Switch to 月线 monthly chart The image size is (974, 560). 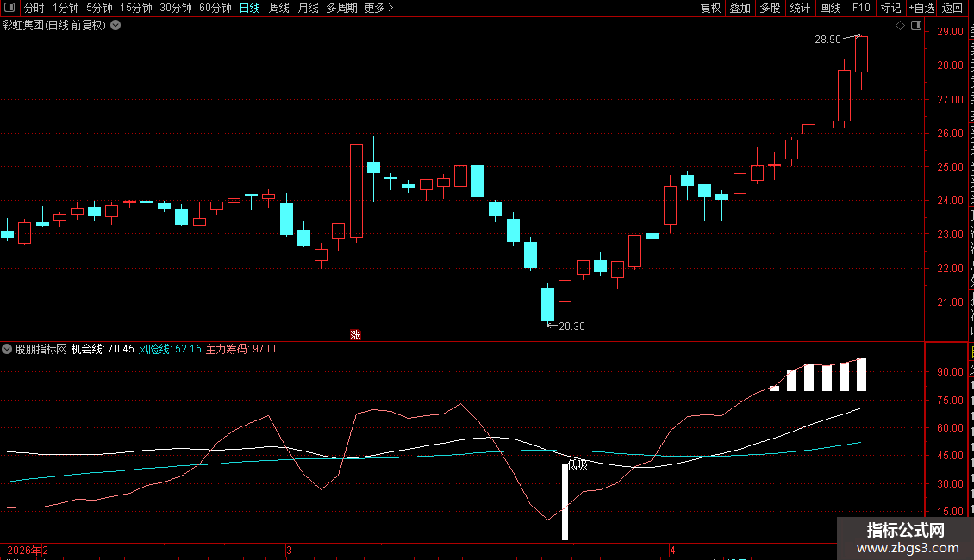308,8
